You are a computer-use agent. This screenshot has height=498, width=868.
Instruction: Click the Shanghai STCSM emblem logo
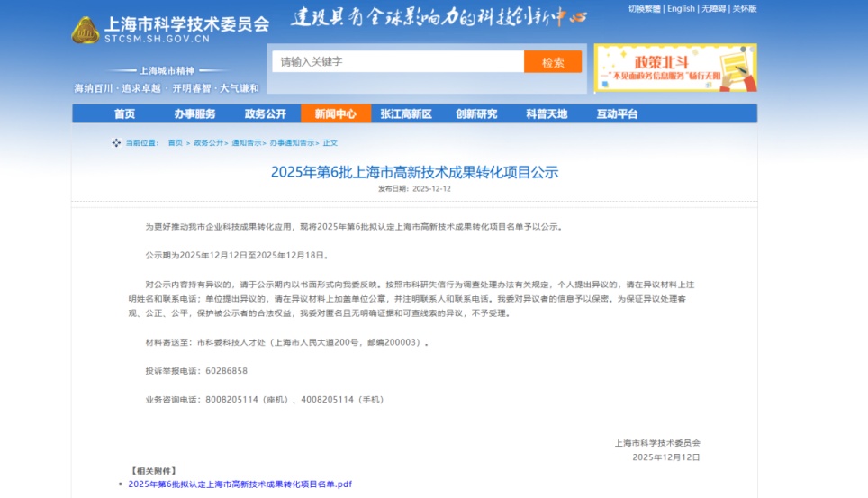pos(86,30)
